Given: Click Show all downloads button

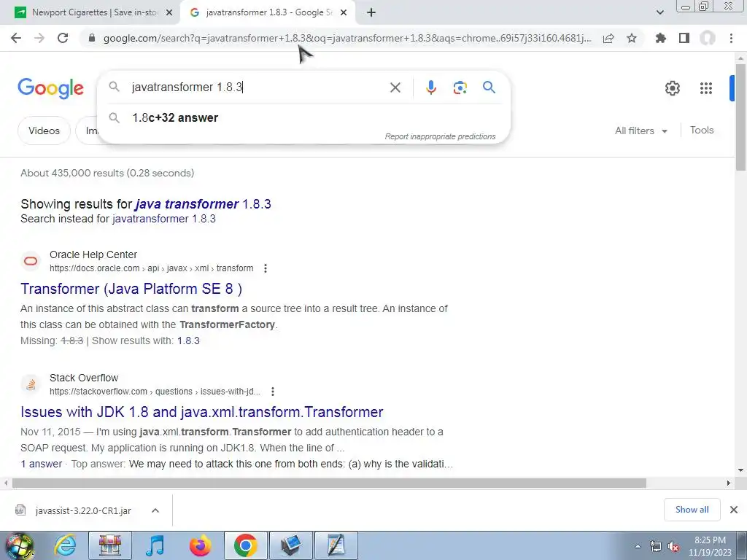Looking at the screenshot, I should click(x=692, y=510).
